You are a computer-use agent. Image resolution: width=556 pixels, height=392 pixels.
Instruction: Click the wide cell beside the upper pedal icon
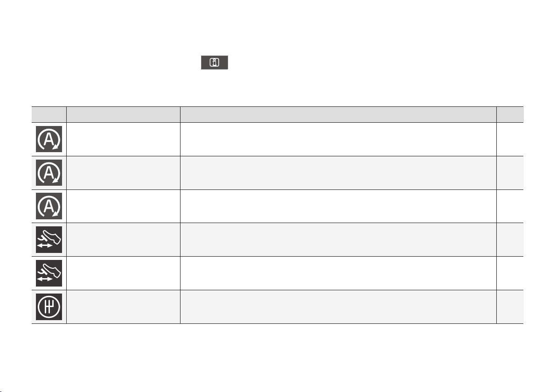[x=338, y=239]
